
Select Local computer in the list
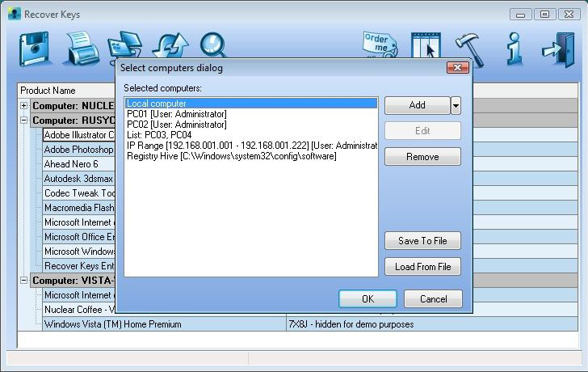click(x=251, y=104)
